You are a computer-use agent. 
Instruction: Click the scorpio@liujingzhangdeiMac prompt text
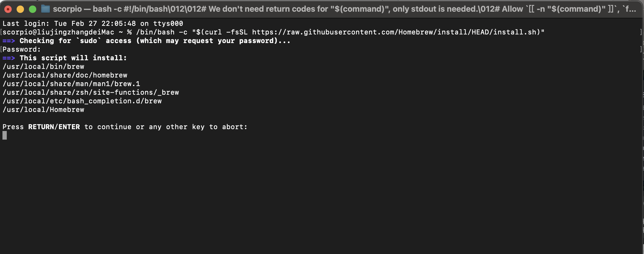58,32
